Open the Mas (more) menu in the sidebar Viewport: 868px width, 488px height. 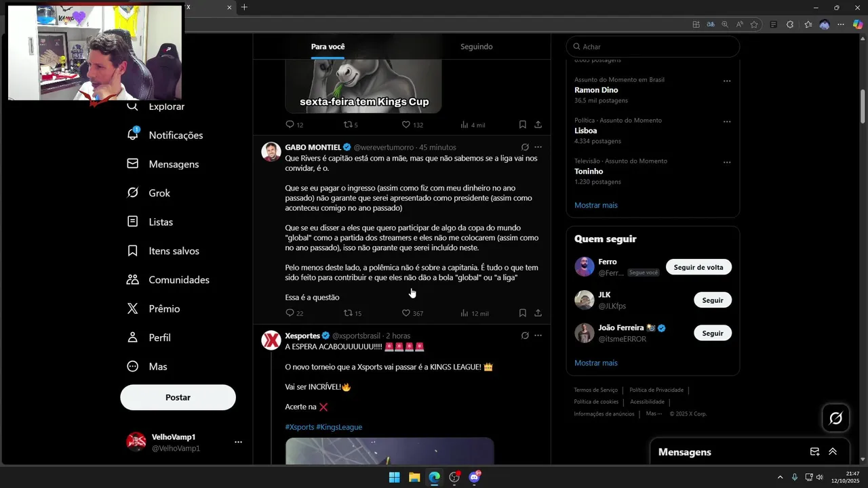point(147,367)
